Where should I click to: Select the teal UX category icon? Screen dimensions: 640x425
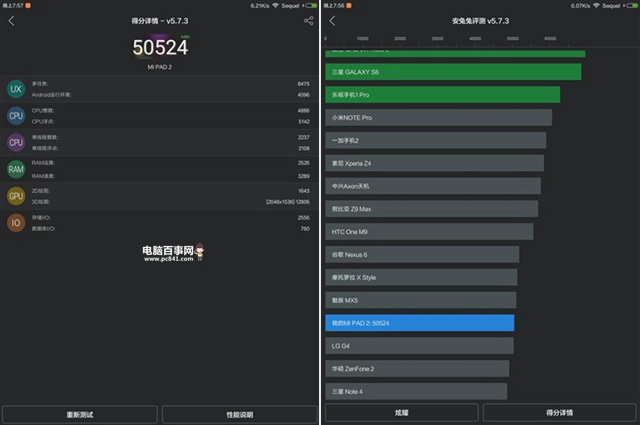point(16,89)
